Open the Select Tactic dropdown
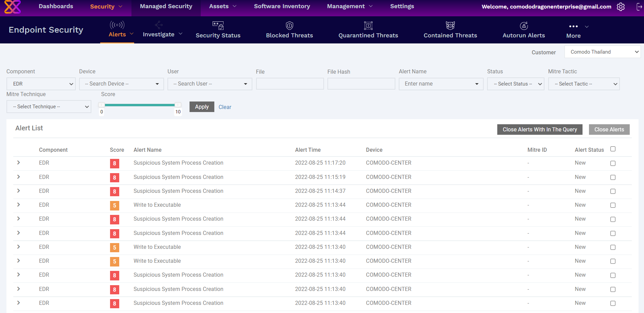Viewport: 644px width, 313px height. [x=584, y=84]
